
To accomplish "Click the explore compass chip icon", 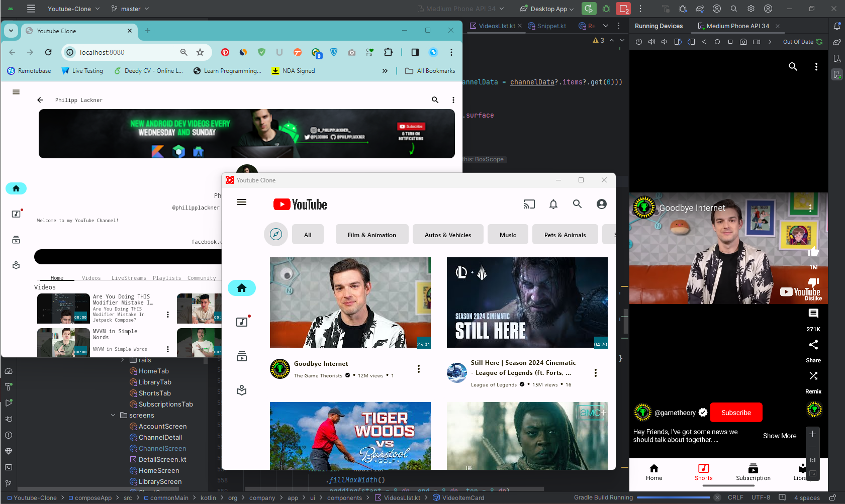I will point(276,235).
